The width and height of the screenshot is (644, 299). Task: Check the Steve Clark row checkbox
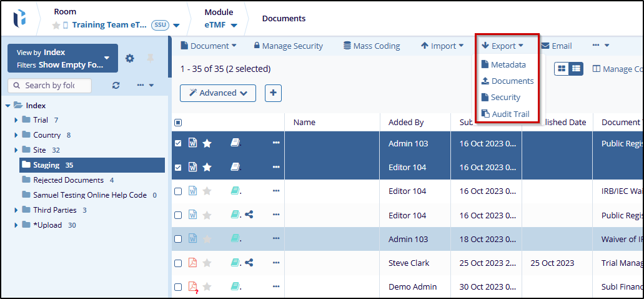pos(178,263)
